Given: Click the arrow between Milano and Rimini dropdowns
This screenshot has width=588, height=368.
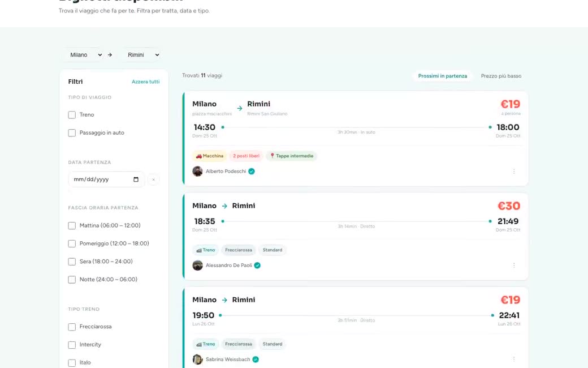Looking at the screenshot, I should point(110,55).
